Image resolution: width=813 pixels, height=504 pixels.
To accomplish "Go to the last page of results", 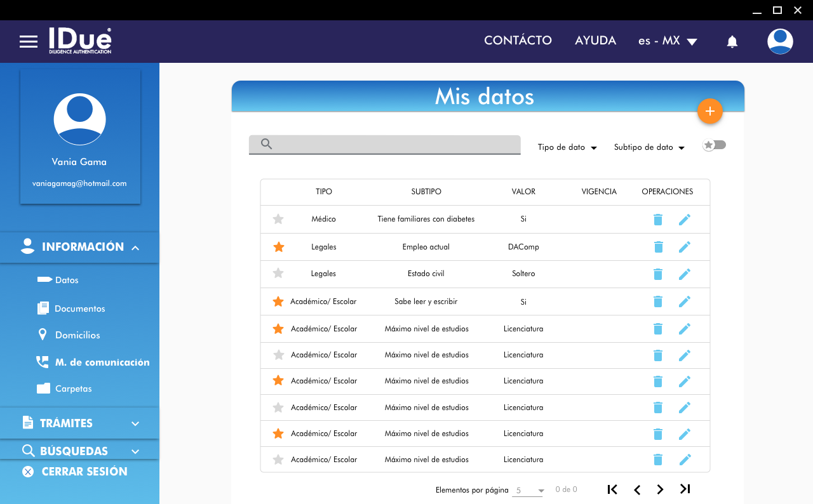I will pos(685,489).
